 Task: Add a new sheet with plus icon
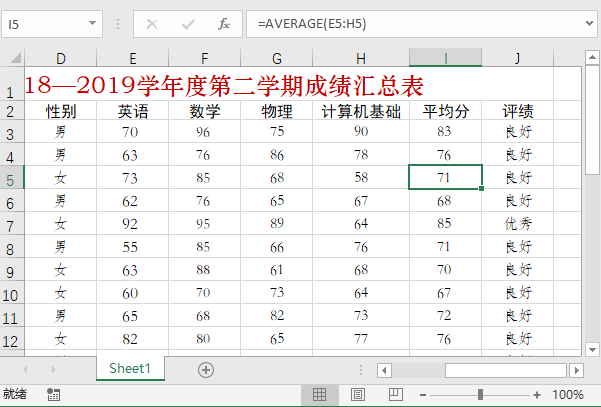coord(206,370)
